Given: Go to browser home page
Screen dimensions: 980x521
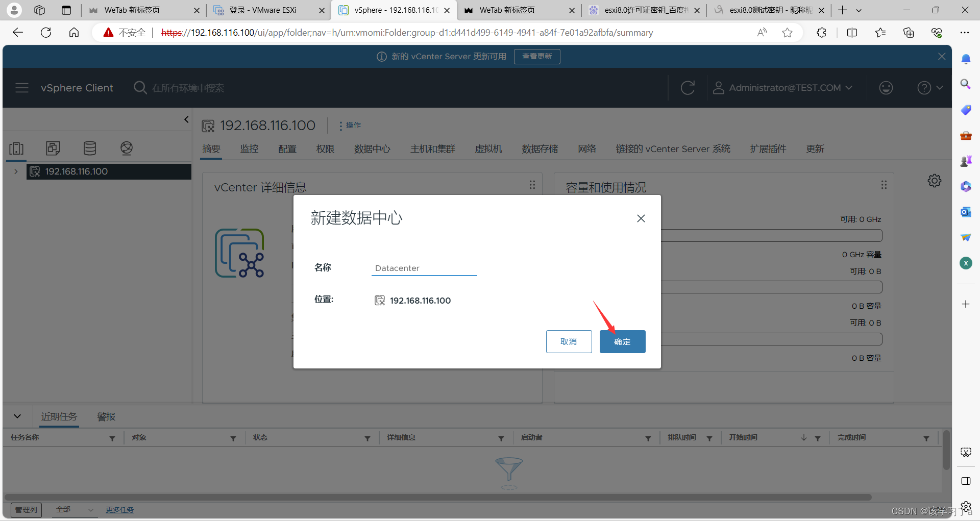Looking at the screenshot, I should pos(74,33).
